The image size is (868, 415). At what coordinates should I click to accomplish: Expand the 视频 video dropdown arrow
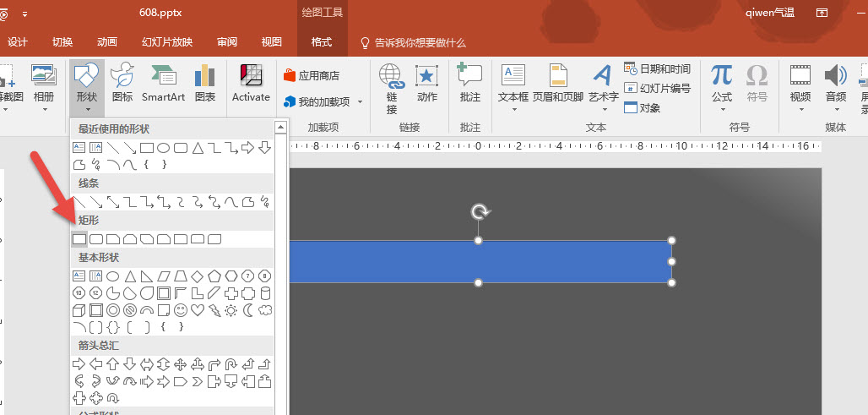pos(800,110)
